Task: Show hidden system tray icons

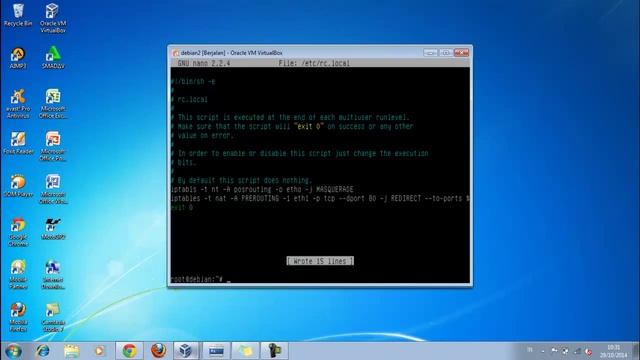Action: (542, 351)
